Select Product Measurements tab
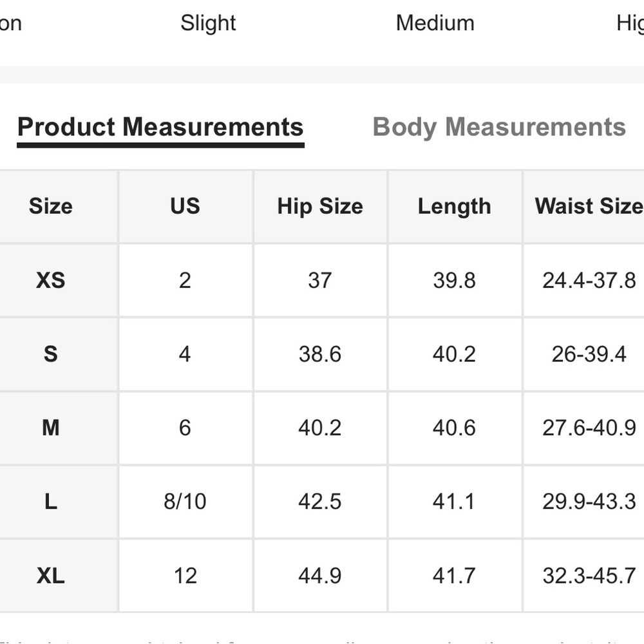This screenshot has height=644, width=644. 160,127
